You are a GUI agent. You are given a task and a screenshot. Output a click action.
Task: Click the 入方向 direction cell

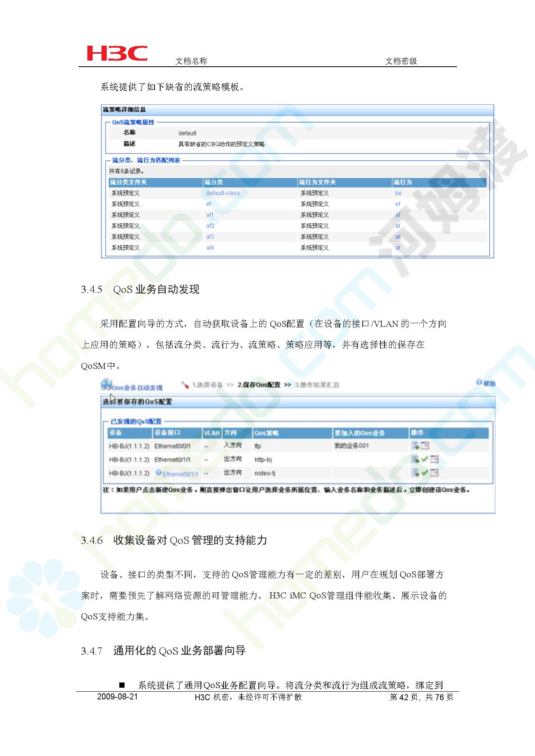click(x=233, y=445)
